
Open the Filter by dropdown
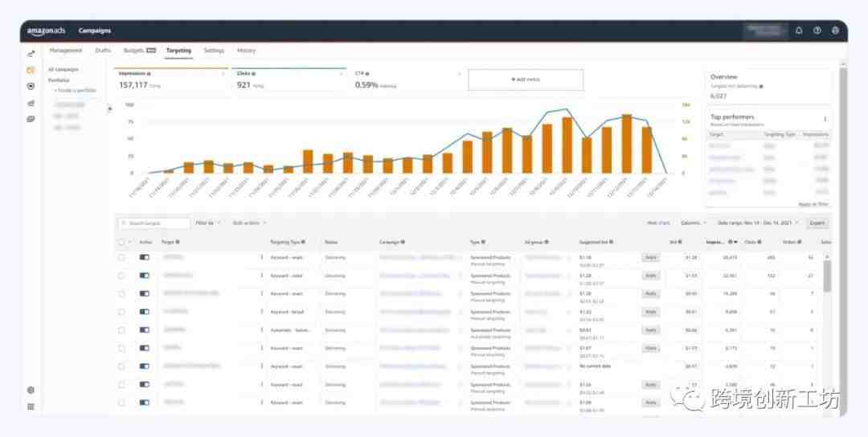(208, 223)
